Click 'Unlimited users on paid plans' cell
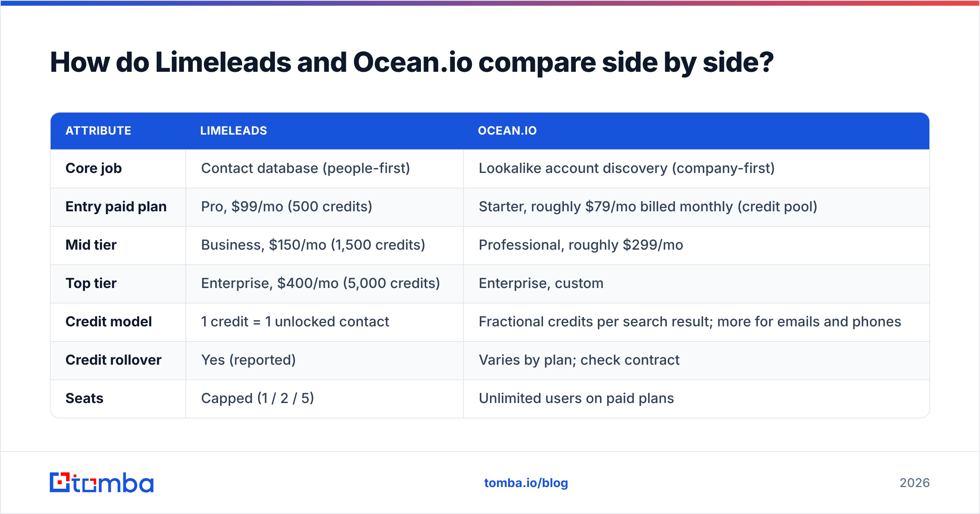 point(576,399)
